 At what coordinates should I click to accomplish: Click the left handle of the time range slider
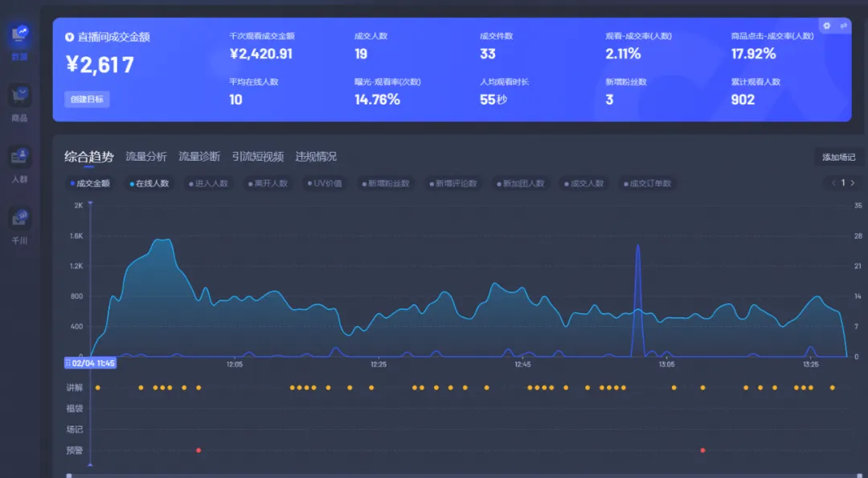click(68, 475)
